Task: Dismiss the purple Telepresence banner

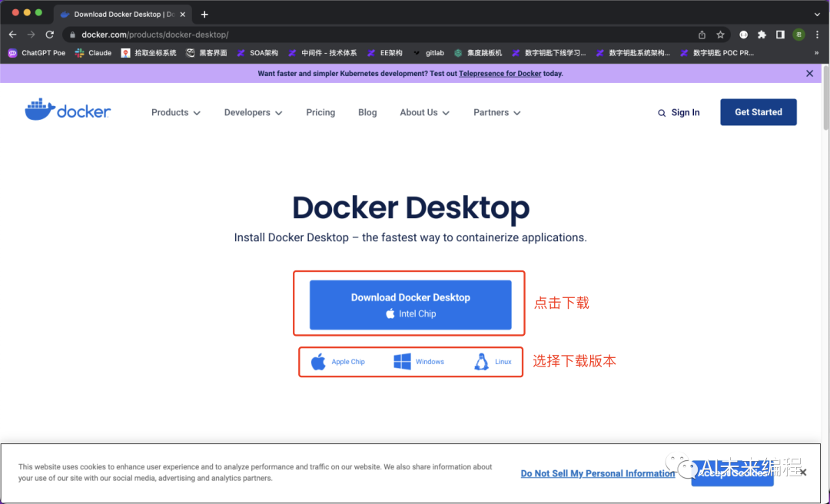Action: (x=809, y=74)
